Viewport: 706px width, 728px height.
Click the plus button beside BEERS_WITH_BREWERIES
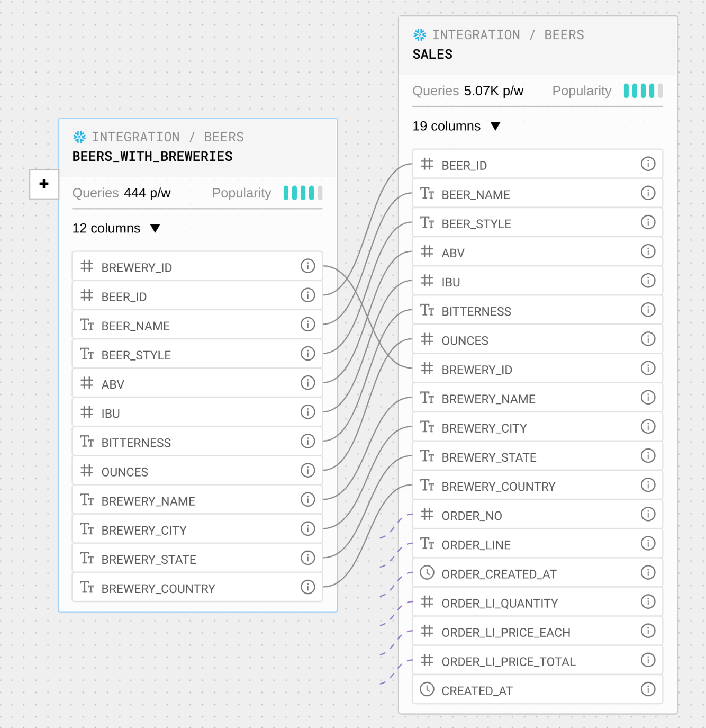44,184
